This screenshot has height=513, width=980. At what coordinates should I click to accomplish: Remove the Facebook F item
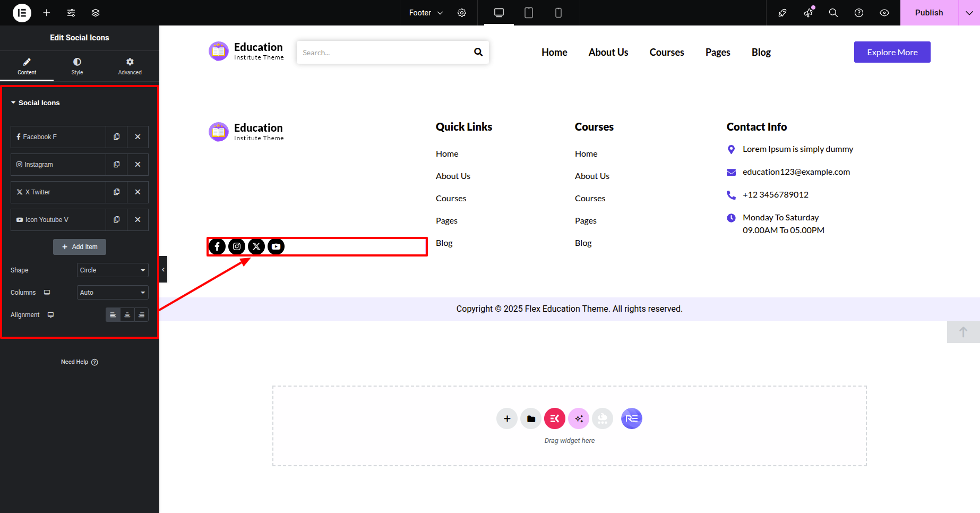point(137,137)
